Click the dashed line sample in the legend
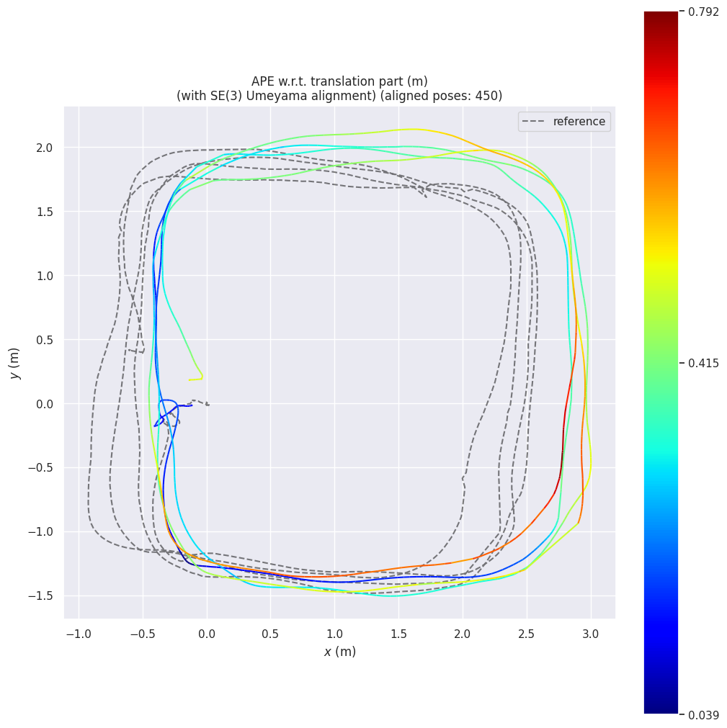The image size is (727, 728). coord(534,122)
